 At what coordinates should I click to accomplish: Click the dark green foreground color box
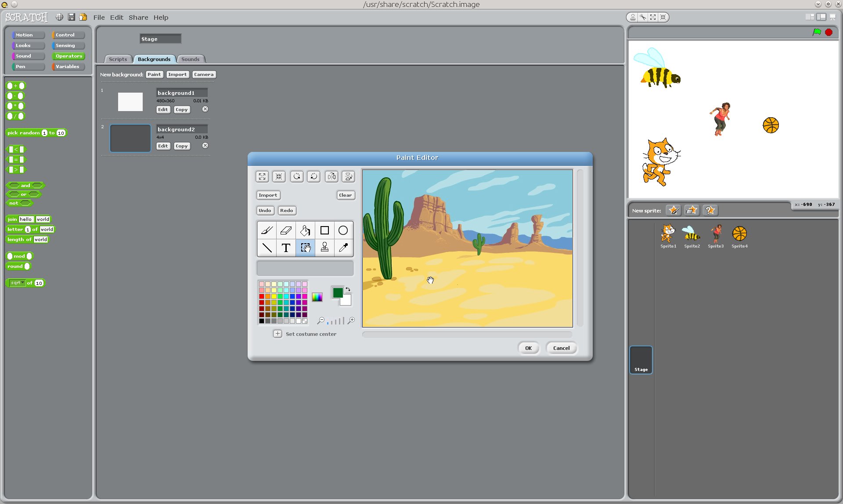[x=337, y=293]
